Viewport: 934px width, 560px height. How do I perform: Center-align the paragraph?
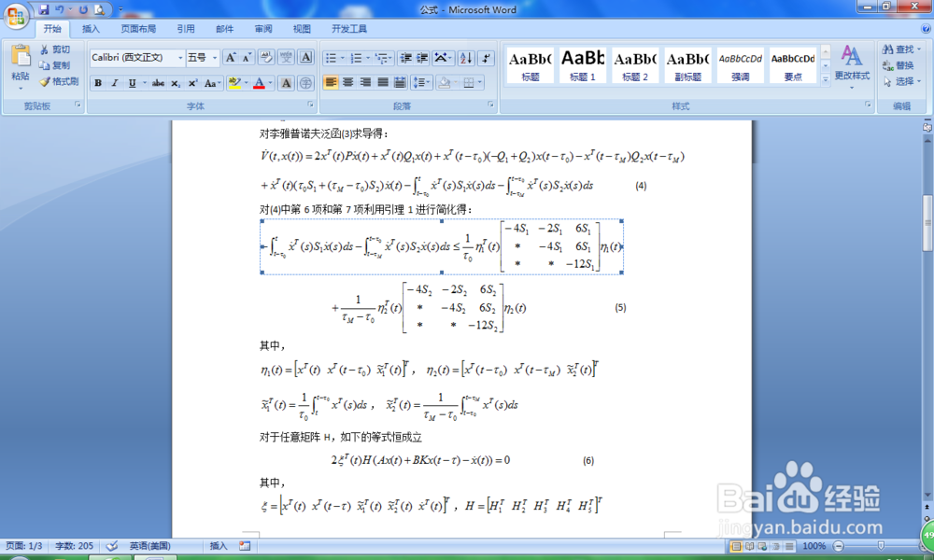pos(347,83)
